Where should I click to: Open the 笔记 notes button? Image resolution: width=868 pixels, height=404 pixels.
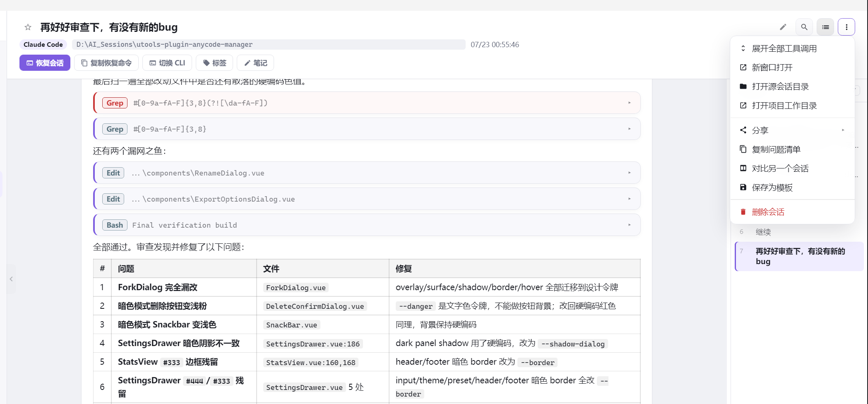pos(255,63)
